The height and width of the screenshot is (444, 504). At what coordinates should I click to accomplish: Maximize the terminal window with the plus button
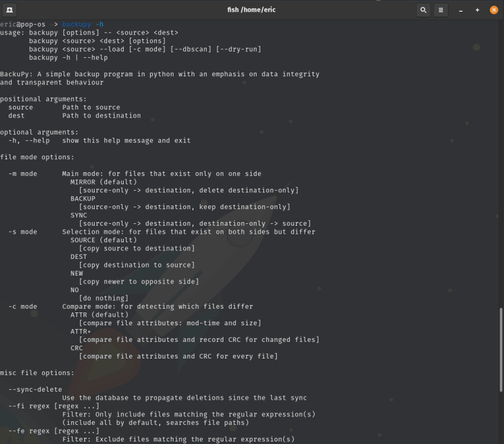pos(478,10)
